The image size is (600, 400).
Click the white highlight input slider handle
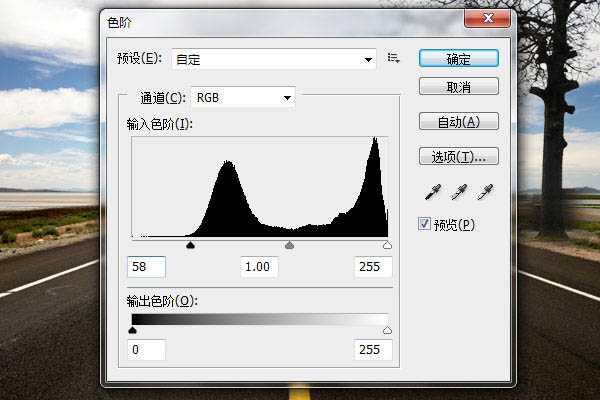coord(388,244)
